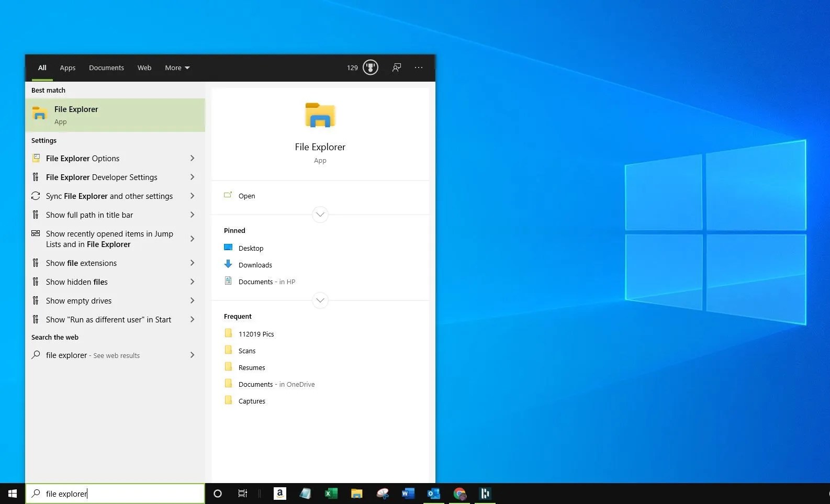Expand file explorer web results arrow
This screenshot has height=504, width=830.
(x=192, y=355)
